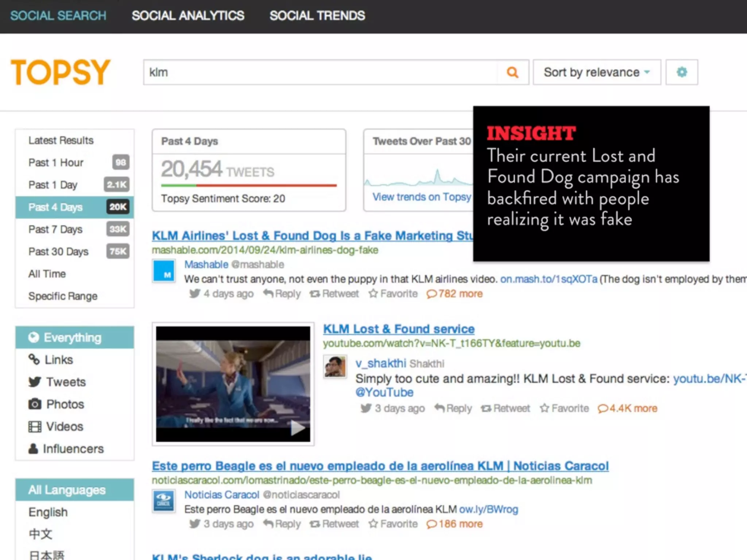Filter results by Videos
The image size is (747, 560).
coord(75,427)
